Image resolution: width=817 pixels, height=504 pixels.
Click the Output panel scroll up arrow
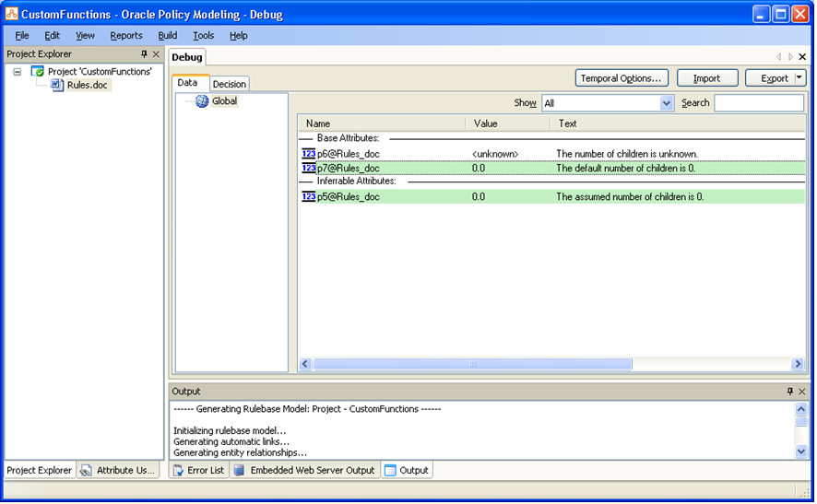click(x=801, y=409)
